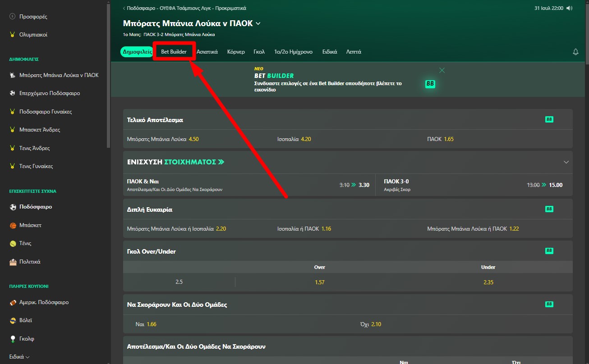Image resolution: width=589 pixels, height=364 pixels.
Task: Go back via Ποδόσφαιρο - ΟΥΕΦΑ Τσάμπιονς Λιγκ breadcrumb
Action: [184, 8]
